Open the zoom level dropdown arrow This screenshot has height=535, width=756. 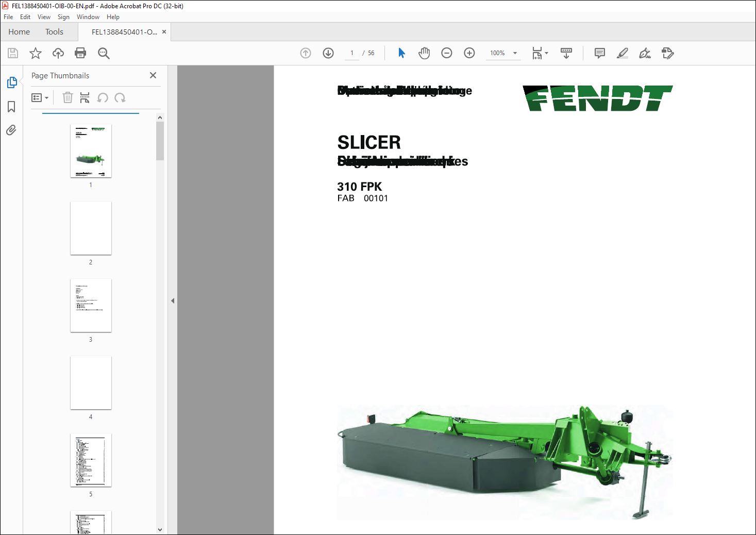click(515, 53)
